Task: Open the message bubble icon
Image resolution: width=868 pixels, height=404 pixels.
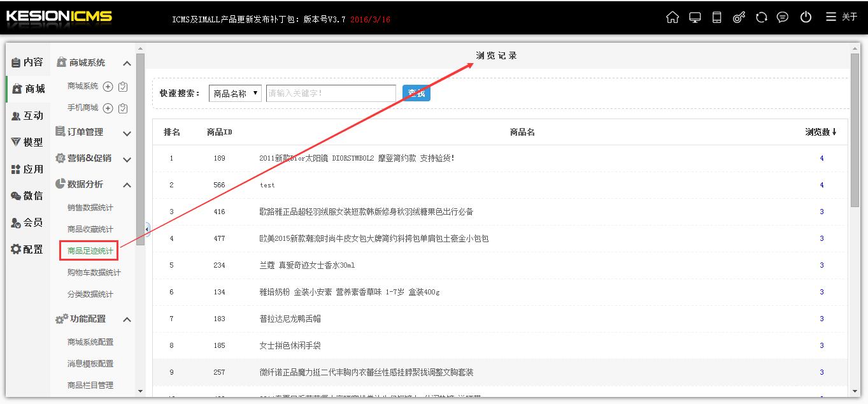Action: point(783,17)
